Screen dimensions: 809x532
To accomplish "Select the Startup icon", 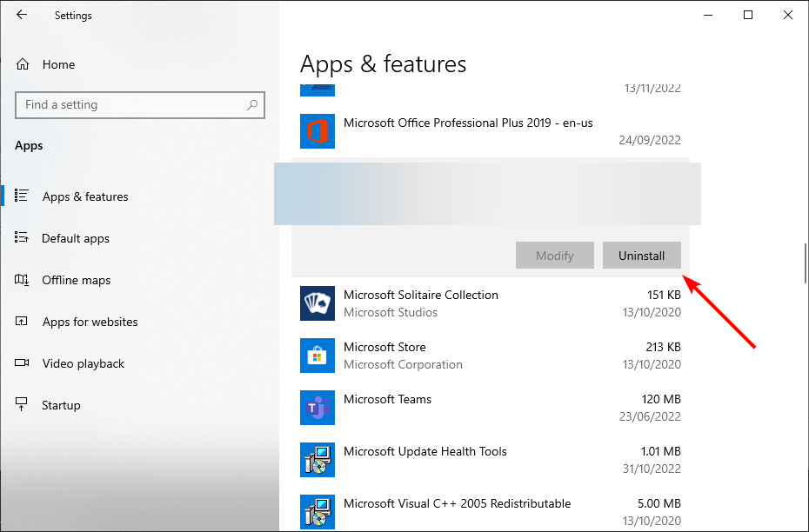I will point(21,405).
